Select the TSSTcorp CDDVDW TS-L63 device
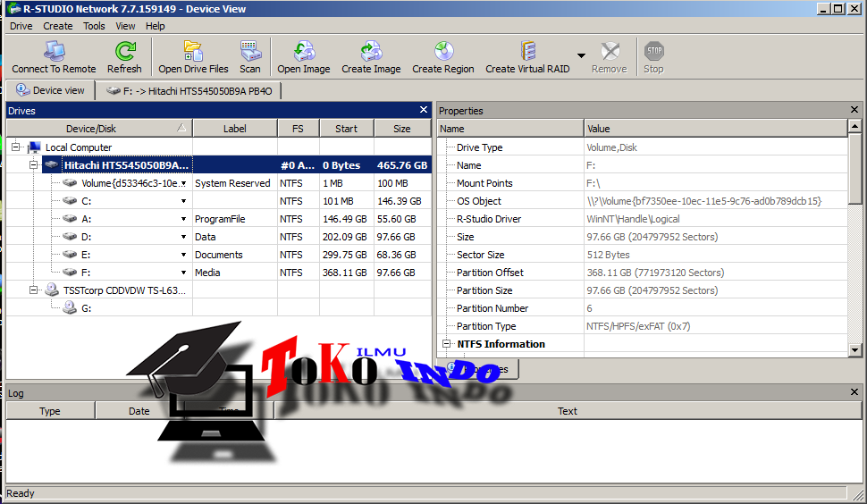The width and height of the screenshot is (867, 504). click(124, 290)
